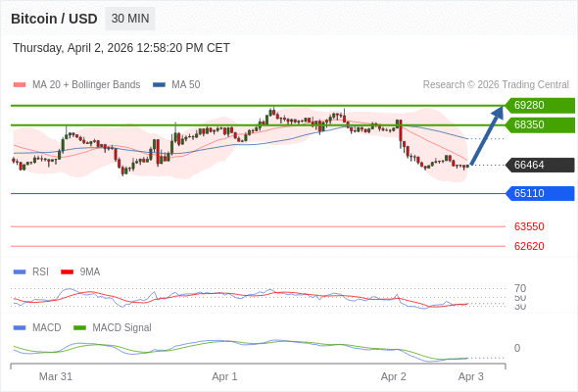Screen dimensions: 578x392
Task: Click the 62620 support level label
Action: tap(529, 246)
